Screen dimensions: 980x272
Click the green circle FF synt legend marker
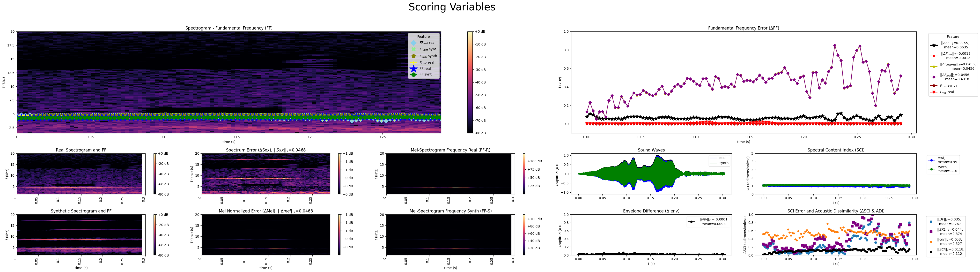(x=413, y=75)
